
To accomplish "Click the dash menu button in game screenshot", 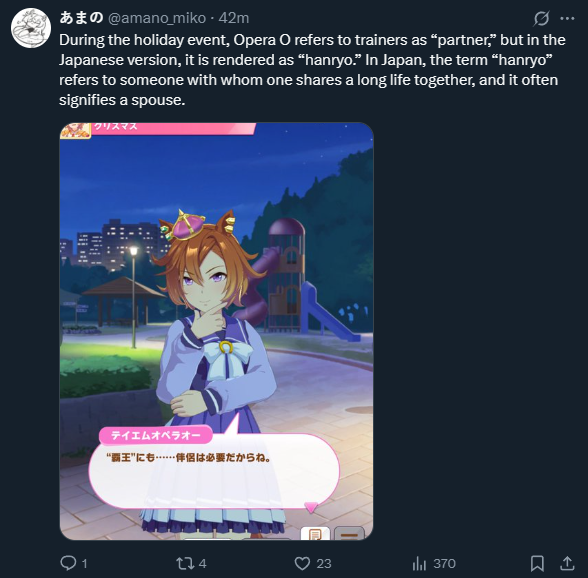I will tap(349, 533).
